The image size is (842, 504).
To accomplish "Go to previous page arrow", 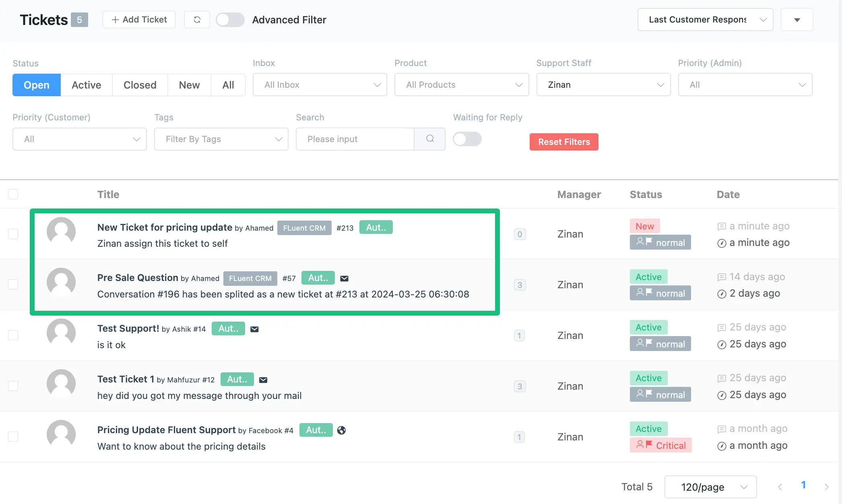I will coord(780,487).
